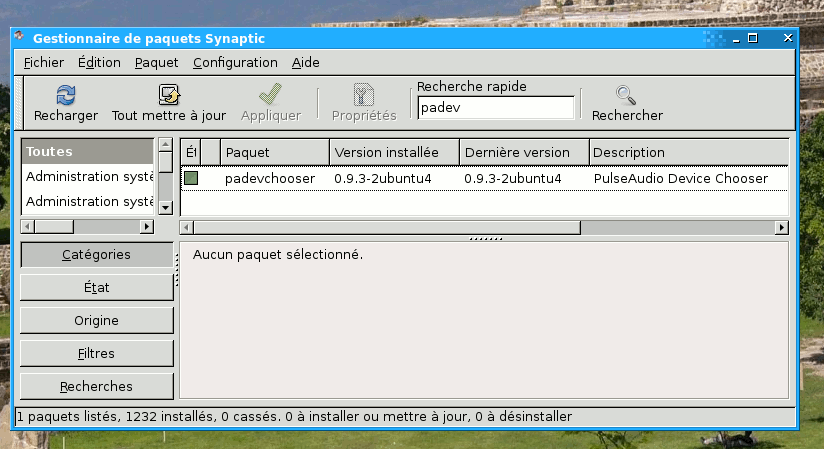Sort by the Version installée column

(394, 152)
